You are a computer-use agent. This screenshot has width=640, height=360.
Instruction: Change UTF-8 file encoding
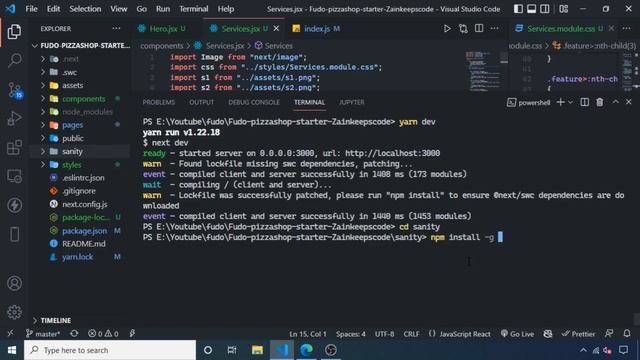tap(384, 334)
